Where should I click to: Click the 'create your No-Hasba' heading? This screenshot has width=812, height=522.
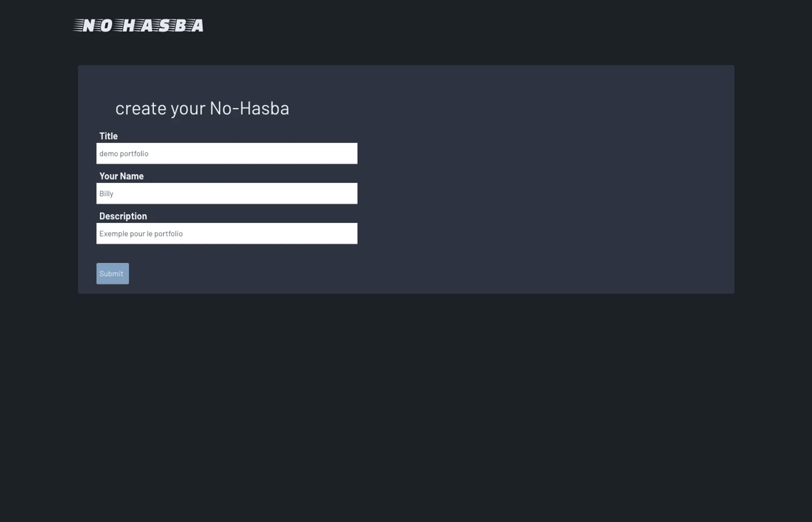click(202, 108)
